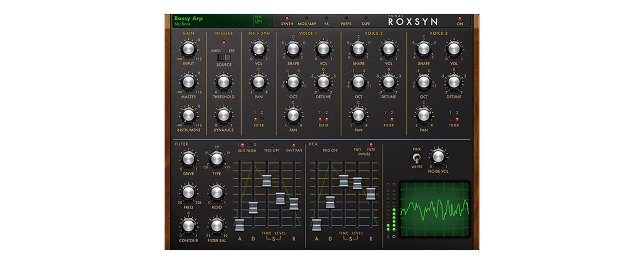Click the NOISE VOL knob
Viewport: 644px width, 264px height.
coord(438,156)
